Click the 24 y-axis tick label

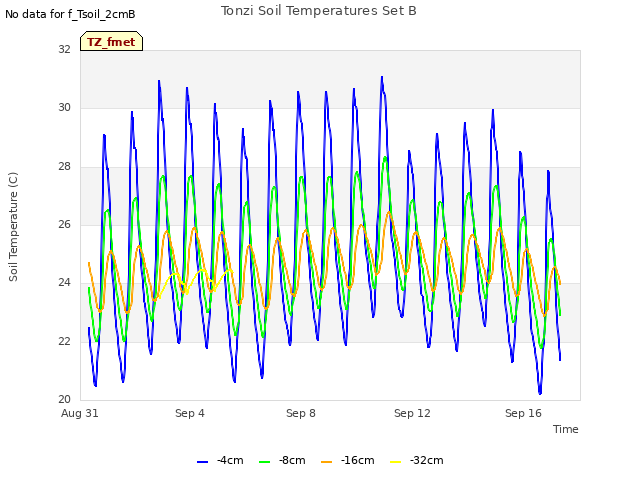[x=64, y=283]
